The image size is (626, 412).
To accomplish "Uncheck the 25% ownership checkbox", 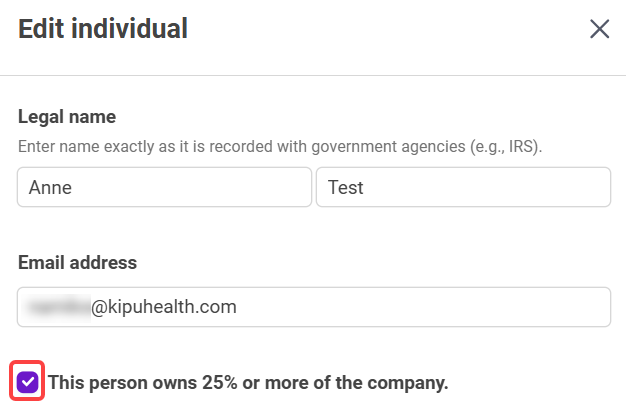I will (x=28, y=382).
